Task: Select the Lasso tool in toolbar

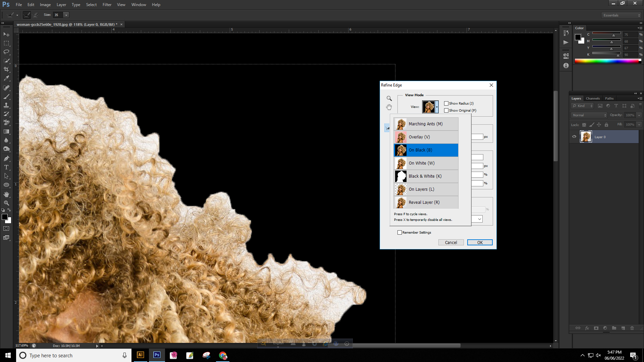Action: (6, 52)
